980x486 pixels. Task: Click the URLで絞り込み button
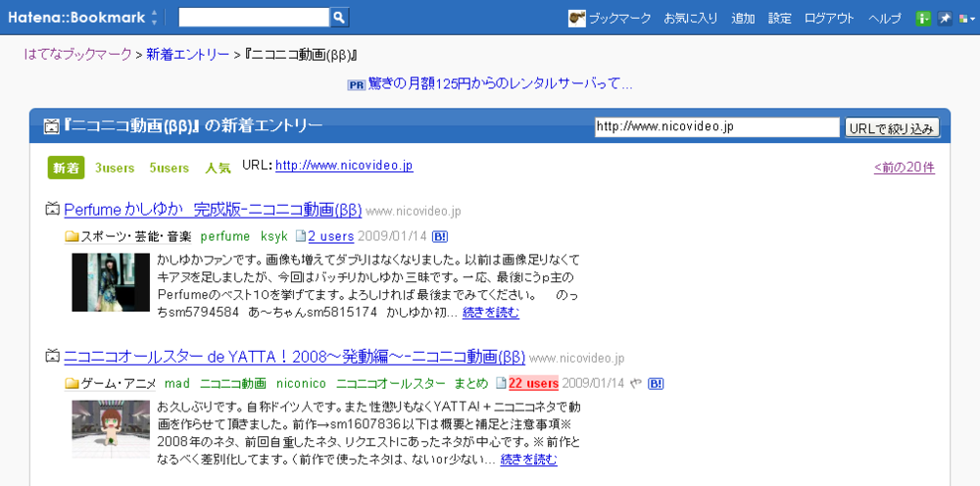892,128
